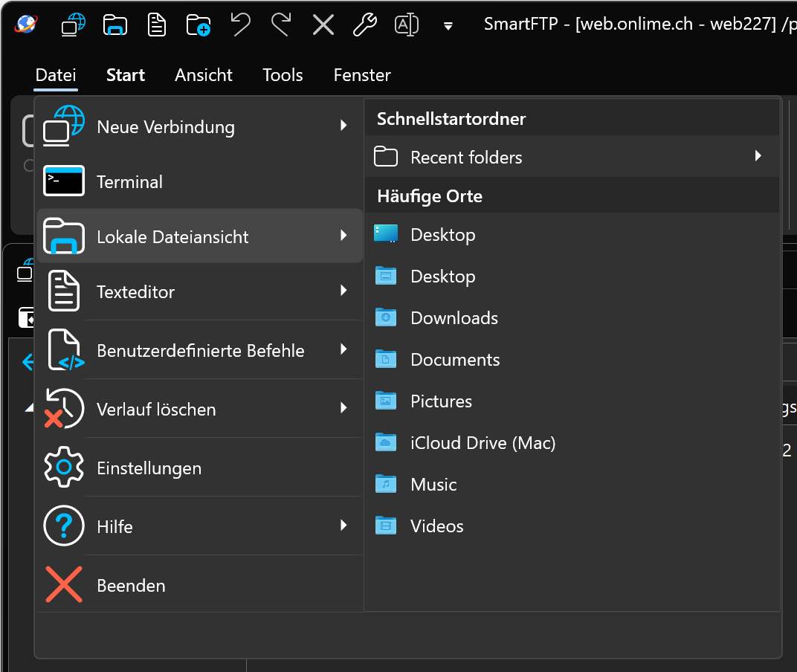Expand the Hilfe submenu arrow

pyautogui.click(x=343, y=525)
